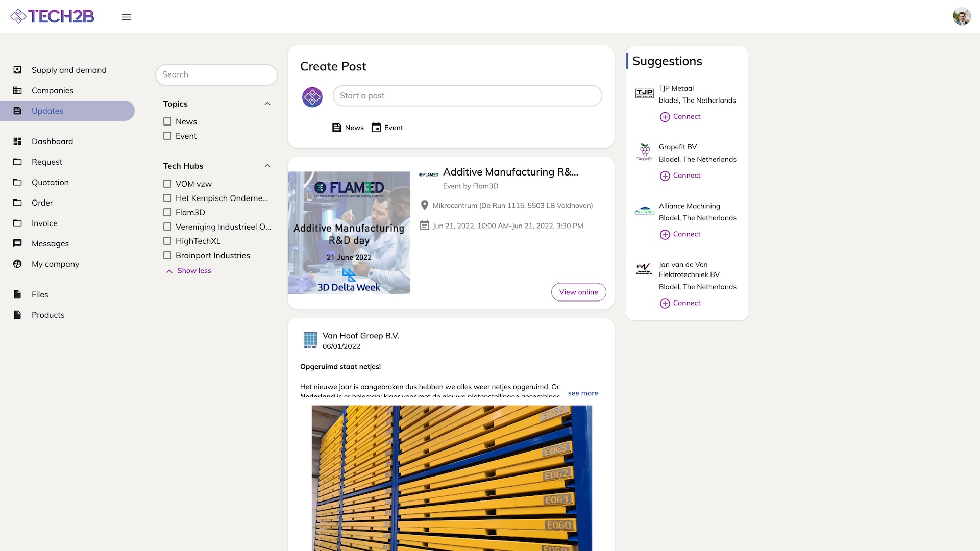Enable the News topic checkbox

point(167,121)
